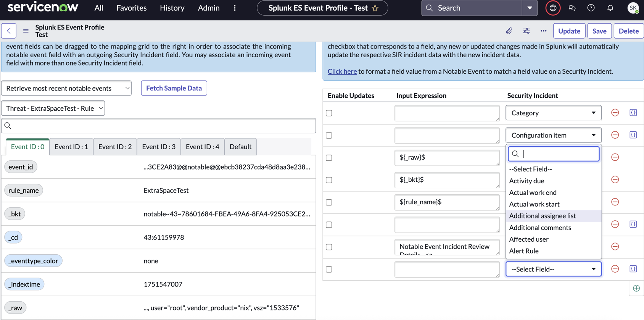Check Enable Updates for ${_raw}$ row
The width and height of the screenshot is (644, 320).
[329, 158]
